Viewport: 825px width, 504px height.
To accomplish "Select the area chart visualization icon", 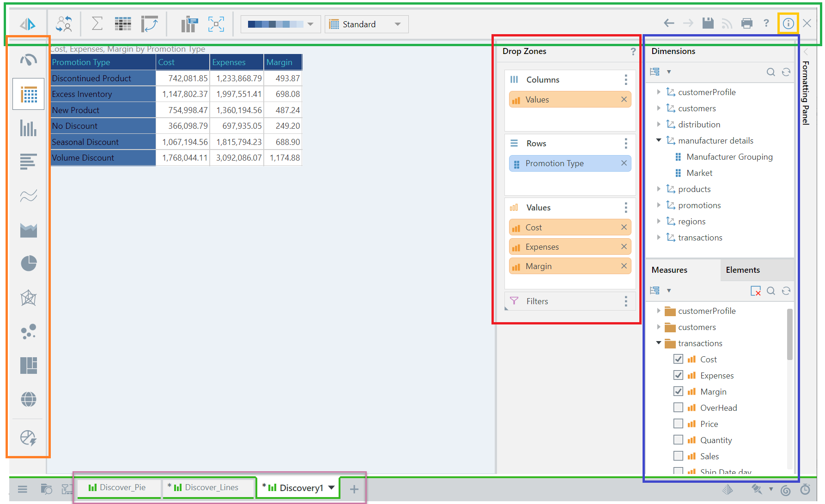I will (x=28, y=230).
